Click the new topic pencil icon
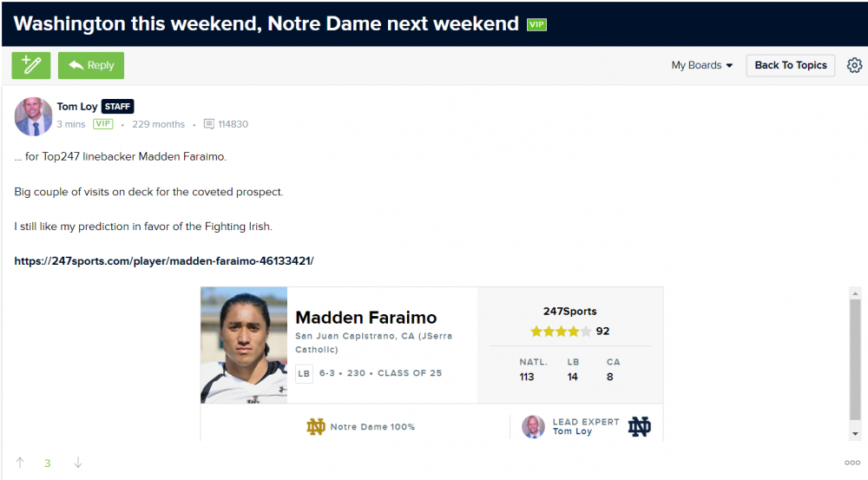868x480 pixels. [x=31, y=65]
